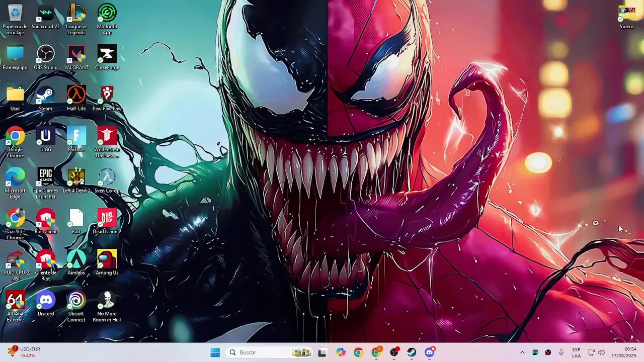Screen dimensions: 644x362
Task: Select the Microsoft Edge desktop icon
Action: (15, 184)
